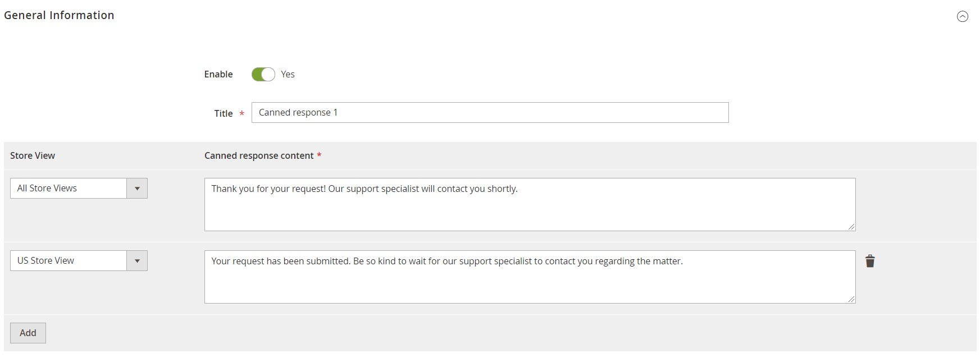Click the red asterisk next to Title
980x358 pixels.
click(x=241, y=114)
